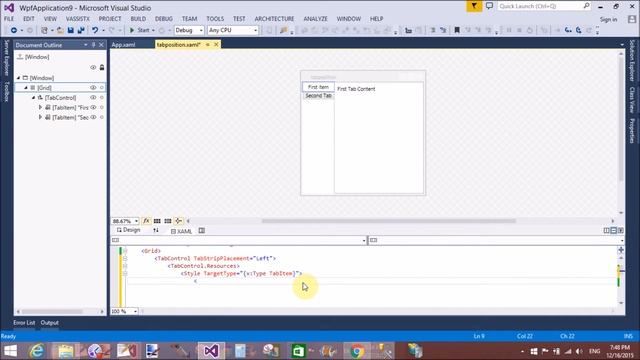Pin the Document Outline panel
This screenshot has height=360, width=640.
(x=93, y=45)
